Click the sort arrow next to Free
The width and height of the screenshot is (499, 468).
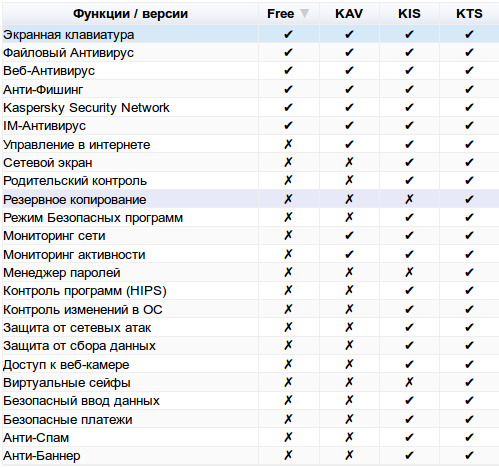click(304, 13)
